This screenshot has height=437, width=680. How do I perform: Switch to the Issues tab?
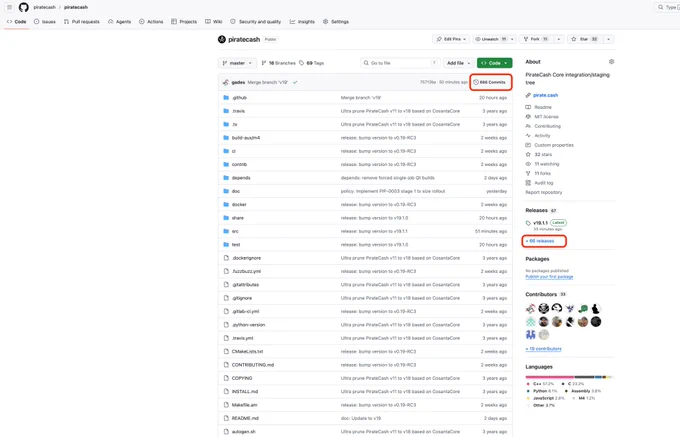[45, 21]
